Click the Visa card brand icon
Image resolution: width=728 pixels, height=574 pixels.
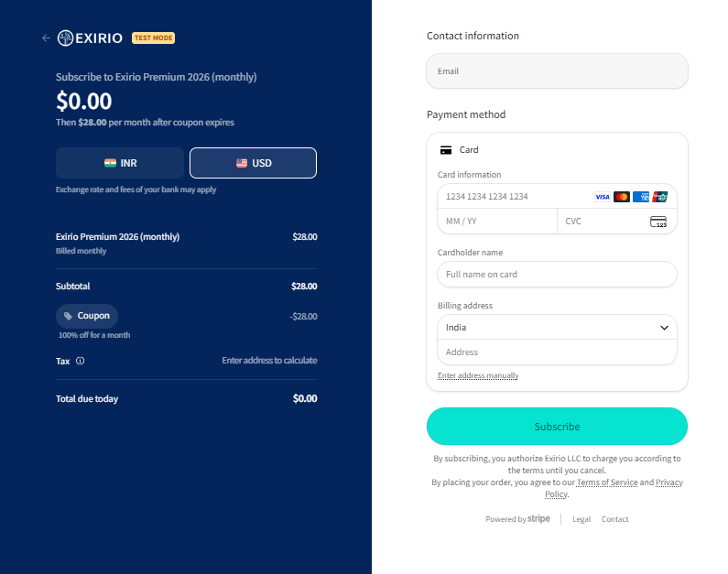coord(602,197)
